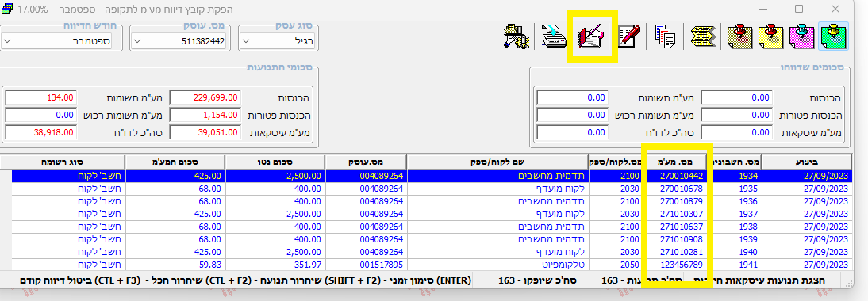Click VAT number 271010637 cell
The height and width of the screenshot is (301, 868).
(678, 227)
